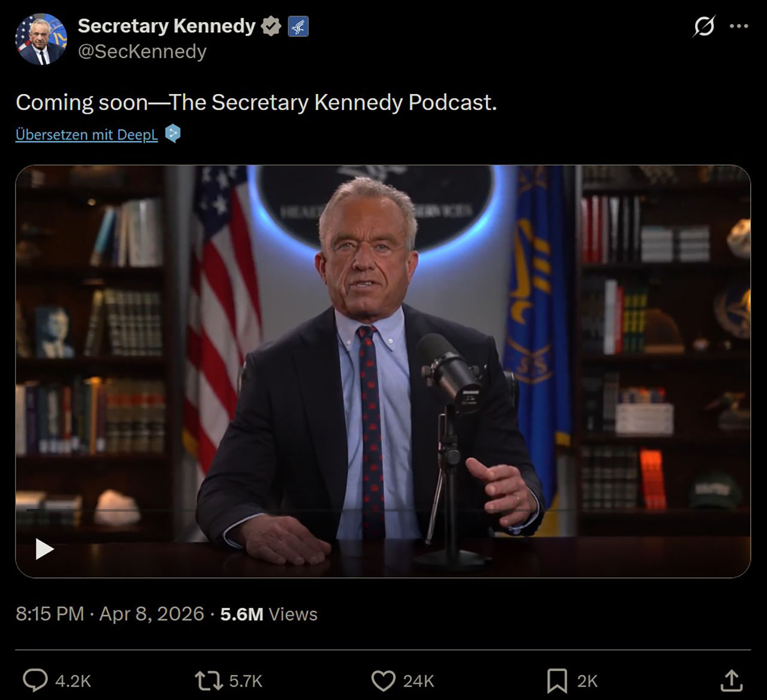Click the Secretary Kennedy display name
Image resolution: width=767 pixels, height=700 pixels.
pos(167,26)
